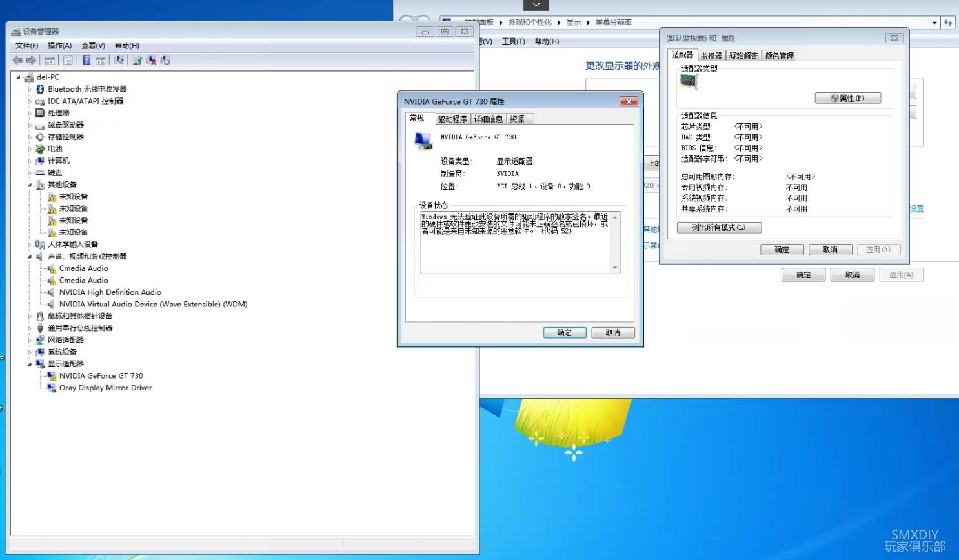
Task: Select the 处理器 processor icon
Action: pos(40,113)
